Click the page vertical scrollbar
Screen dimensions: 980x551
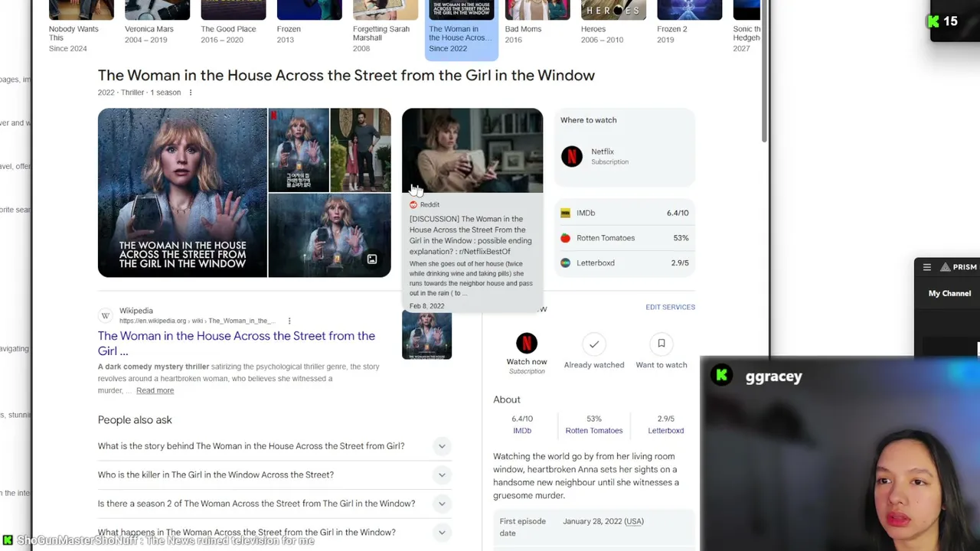point(764,73)
